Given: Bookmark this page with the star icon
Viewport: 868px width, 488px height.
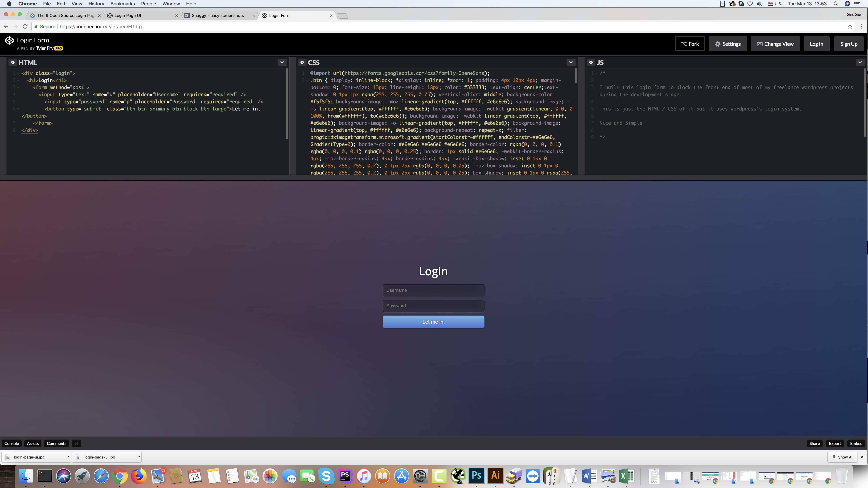Looking at the screenshot, I should point(850,27).
